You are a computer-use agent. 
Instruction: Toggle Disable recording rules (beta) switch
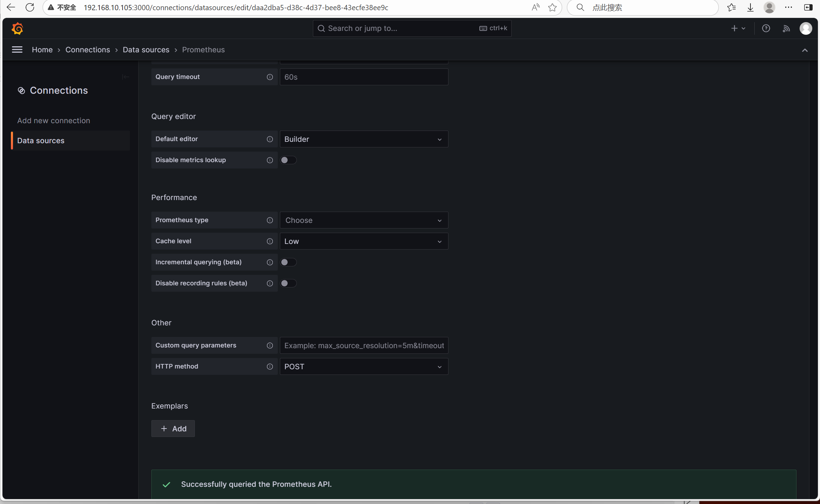288,283
